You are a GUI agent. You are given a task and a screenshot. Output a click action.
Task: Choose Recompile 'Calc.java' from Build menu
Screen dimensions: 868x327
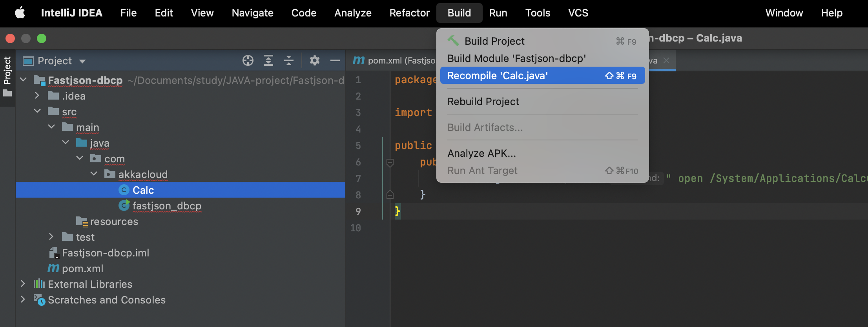[x=543, y=76]
